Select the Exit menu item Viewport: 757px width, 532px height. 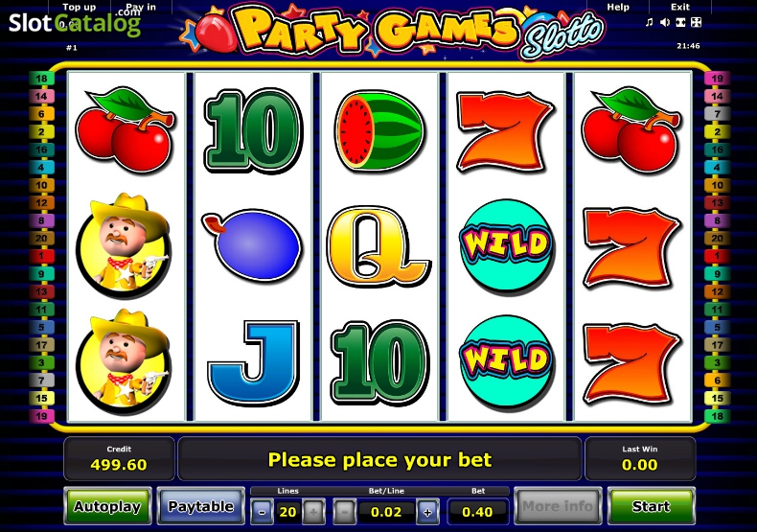(680, 8)
